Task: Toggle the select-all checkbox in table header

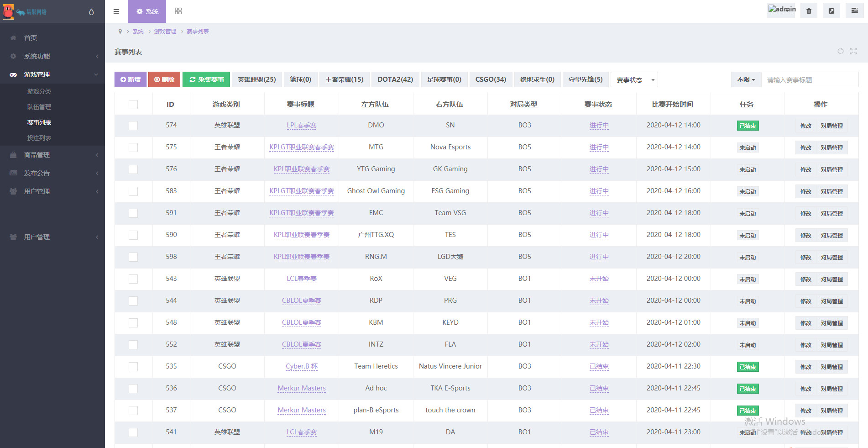Action: (133, 105)
